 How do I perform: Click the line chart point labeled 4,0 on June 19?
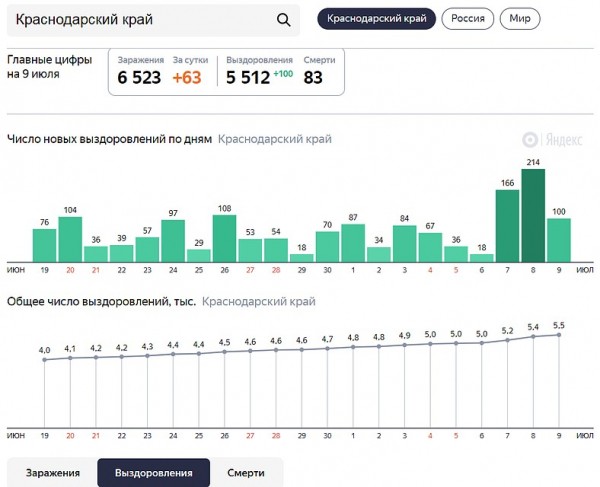click(45, 359)
